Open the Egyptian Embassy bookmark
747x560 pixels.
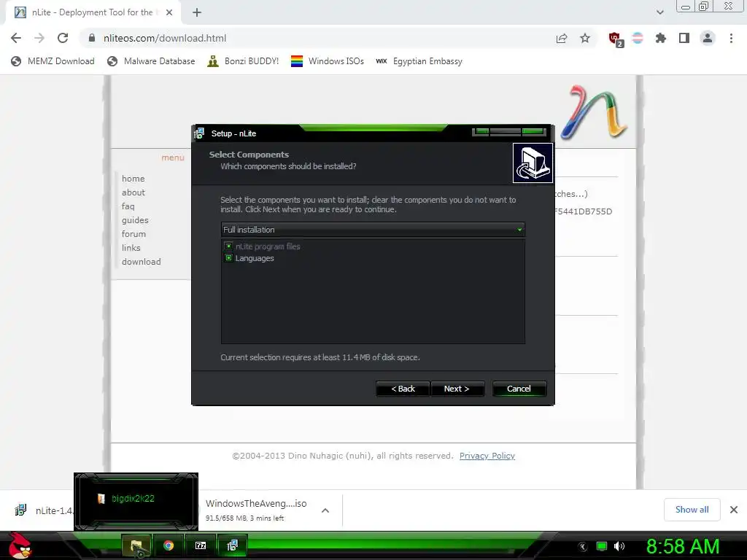tap(419, 61)
